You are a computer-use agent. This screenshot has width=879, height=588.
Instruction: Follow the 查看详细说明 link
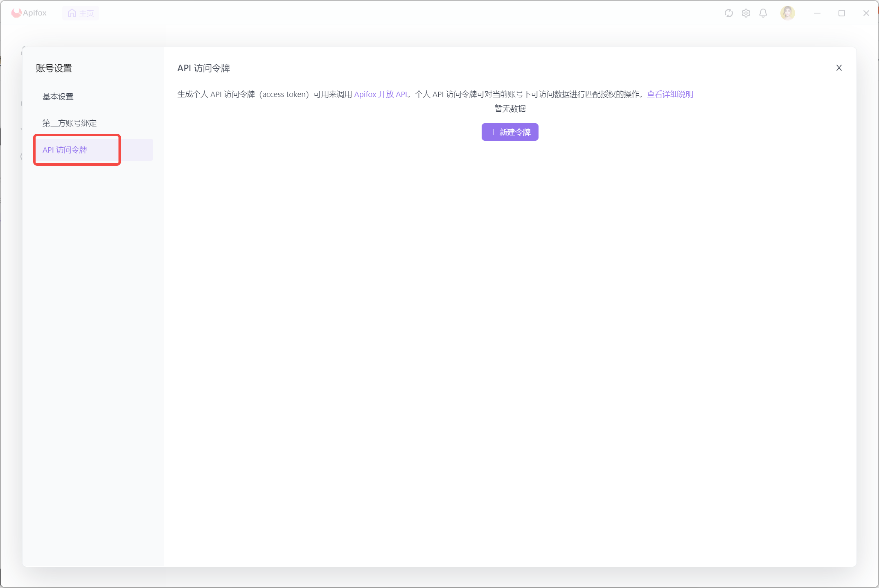(x=669, y=94)
